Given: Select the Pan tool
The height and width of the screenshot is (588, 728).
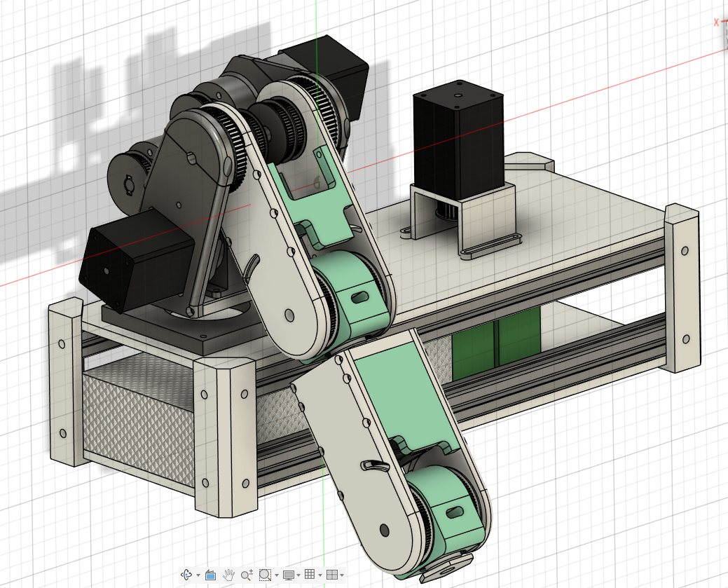Looking at the screenshot, I should point(229,575).
